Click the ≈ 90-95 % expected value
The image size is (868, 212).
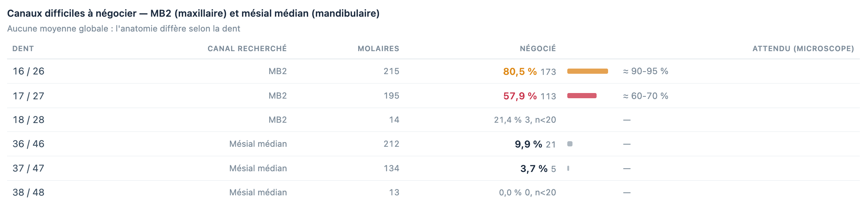point(646,71)
